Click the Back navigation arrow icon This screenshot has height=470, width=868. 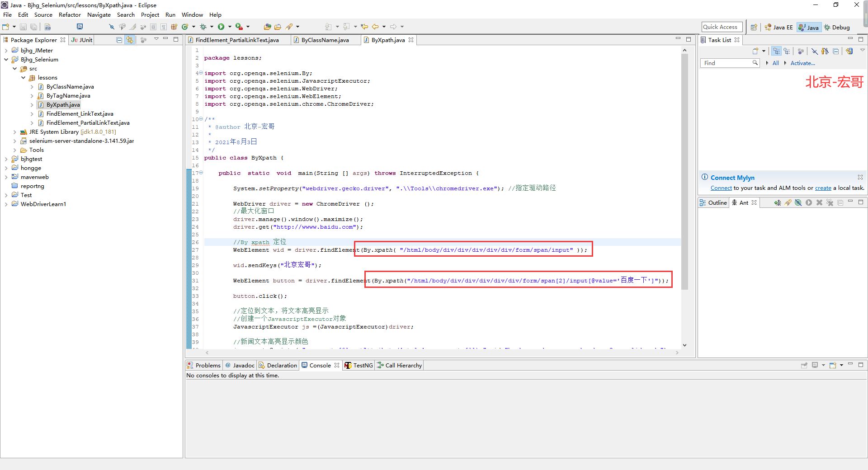coord(375,27)
